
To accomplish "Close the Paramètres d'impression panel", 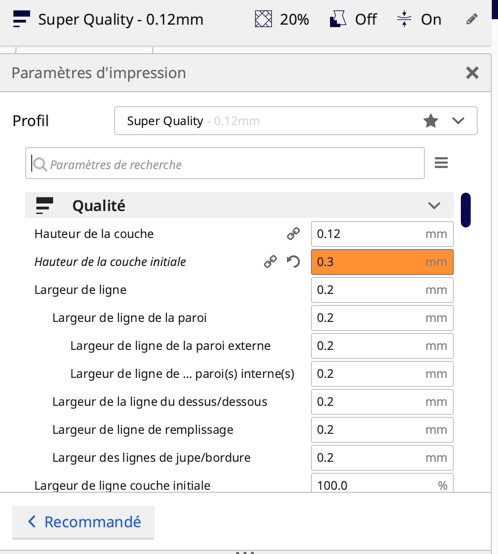I will (472, 73).
